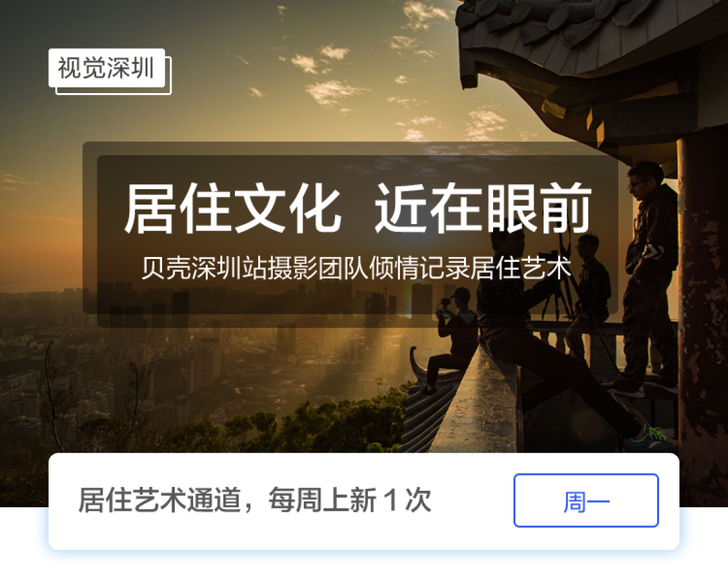Click the 居住艺术通道 text in the card

160,500
